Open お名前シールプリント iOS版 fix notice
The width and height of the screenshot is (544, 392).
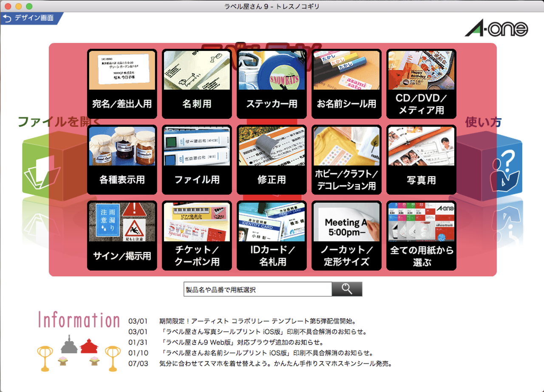click(266, 353)
